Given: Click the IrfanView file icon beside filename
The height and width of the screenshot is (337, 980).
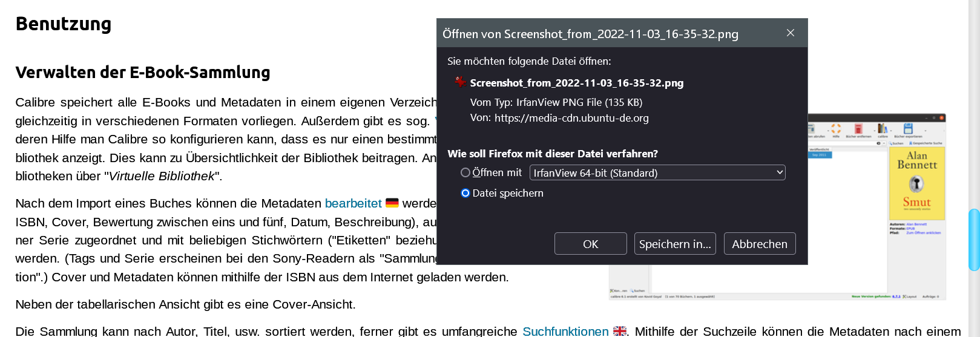Looking at the screenshot, I should click(461, 82).
